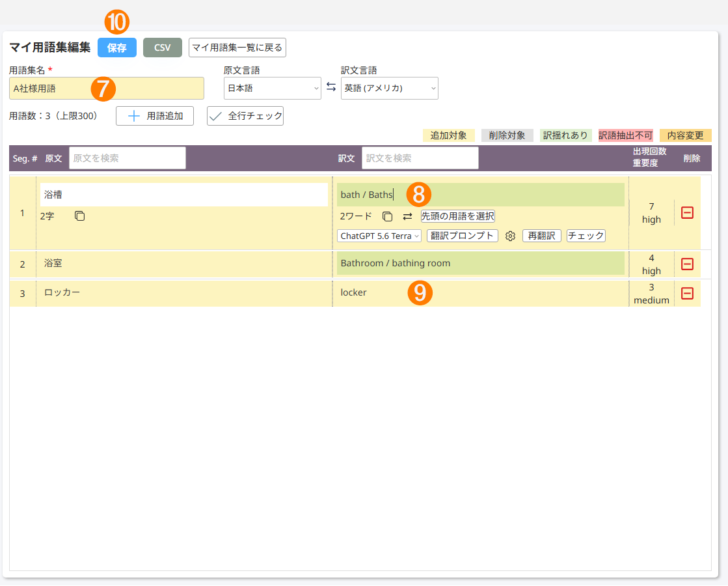The height and width of the screenshot is (586, 728).
Task: Open the 翻訳プロンプト button
Action: tap(463, 236)
